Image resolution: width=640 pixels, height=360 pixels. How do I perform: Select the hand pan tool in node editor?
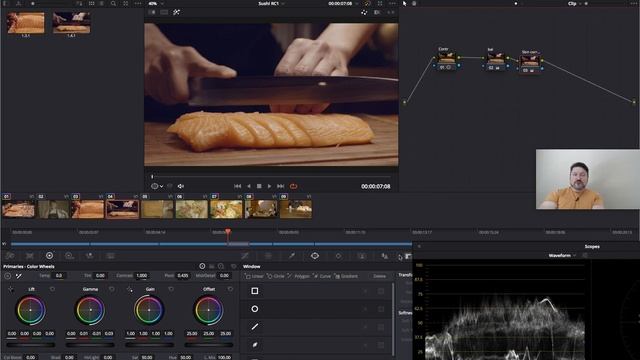click(414, 3)
